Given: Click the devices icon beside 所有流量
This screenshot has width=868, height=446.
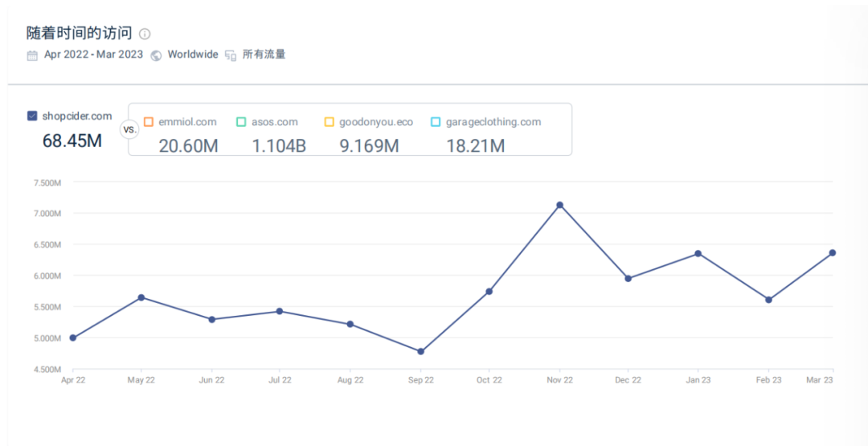Looking at the screenshot, I should click(x=231, y=55).
